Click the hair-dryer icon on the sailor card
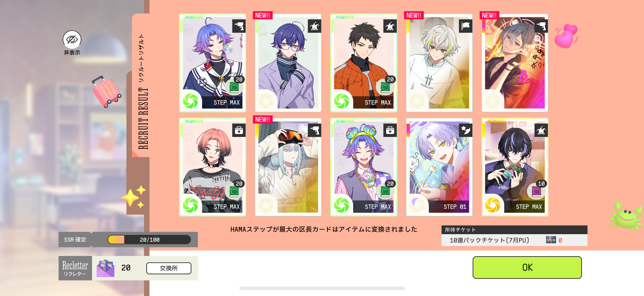 tap(239, 26)
